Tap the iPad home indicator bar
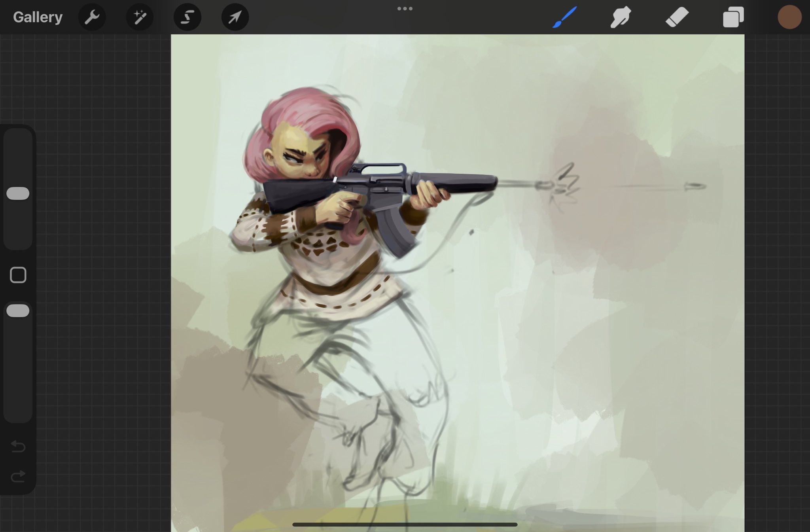The height and width of the screenshot is (532, 810). (x=405, y=524)
